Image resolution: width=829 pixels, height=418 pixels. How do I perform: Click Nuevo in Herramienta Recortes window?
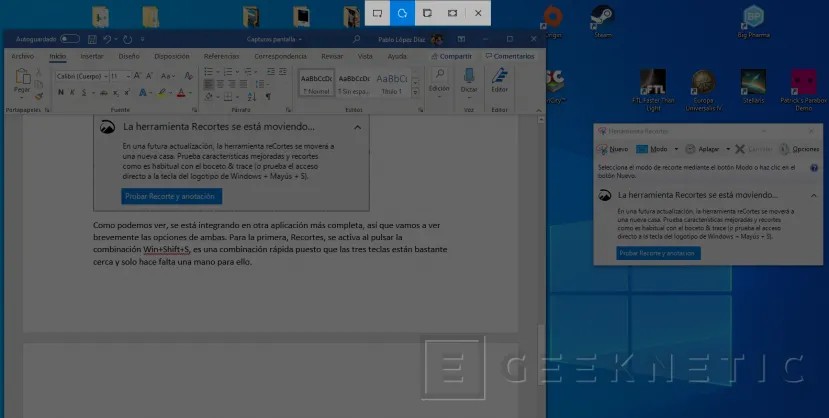coord(613,149)
